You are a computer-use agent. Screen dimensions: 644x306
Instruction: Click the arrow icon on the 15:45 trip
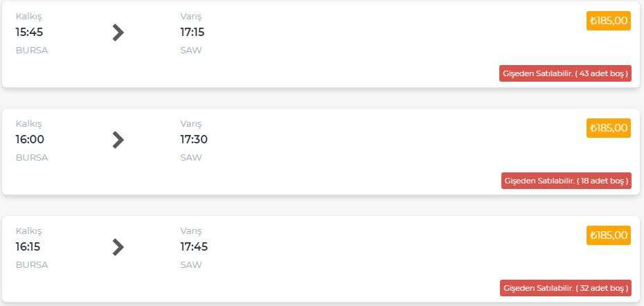[118, 33]
